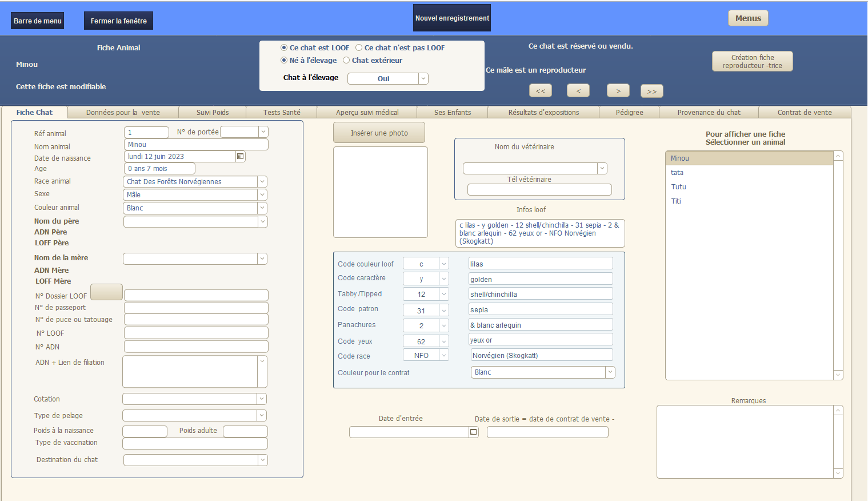868x501 pixels.
Task: Open the Sexe dropdown
Action: point(262,194)
